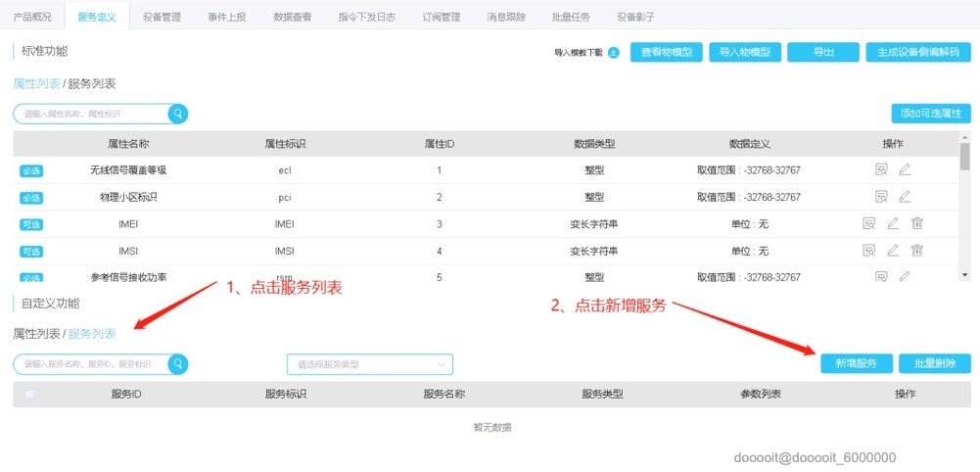Open the 订阅管理 tab

pyautogui.click(x=442, y=17)
